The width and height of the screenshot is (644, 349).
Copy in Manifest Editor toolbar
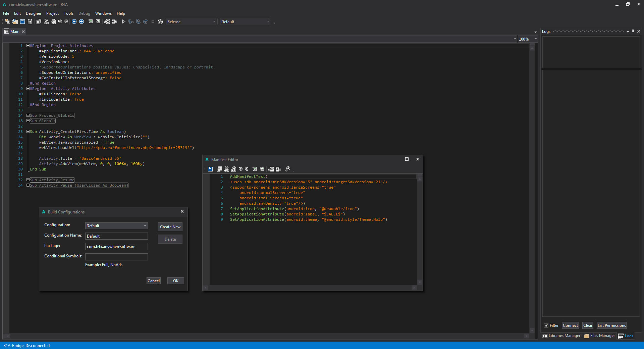pos(219,169)
